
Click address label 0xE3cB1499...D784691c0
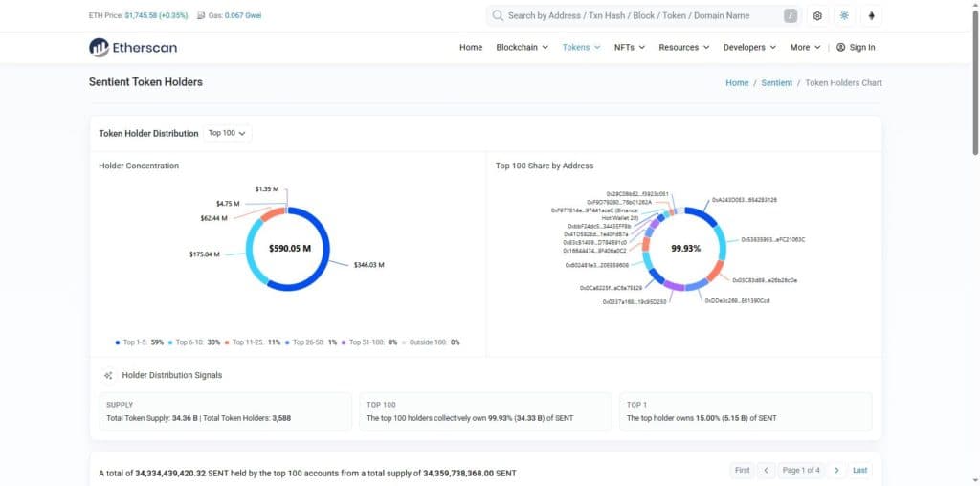coord(595,242)
